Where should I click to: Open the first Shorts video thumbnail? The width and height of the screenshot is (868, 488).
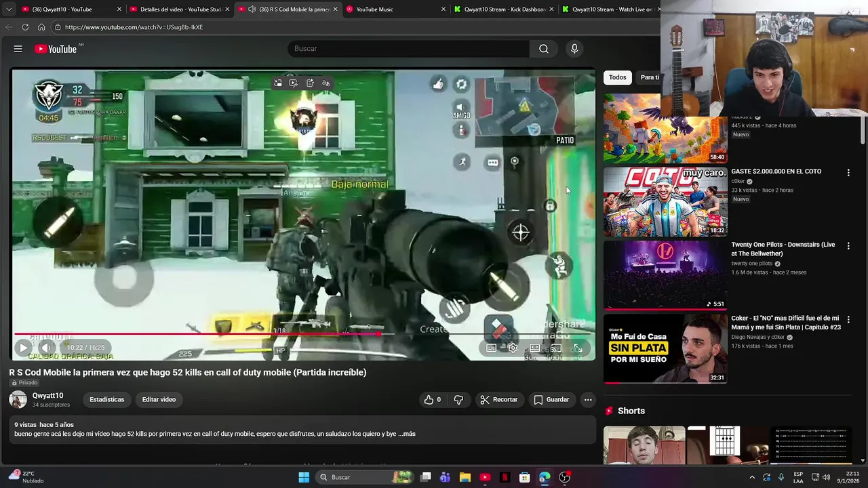point(644,445)
